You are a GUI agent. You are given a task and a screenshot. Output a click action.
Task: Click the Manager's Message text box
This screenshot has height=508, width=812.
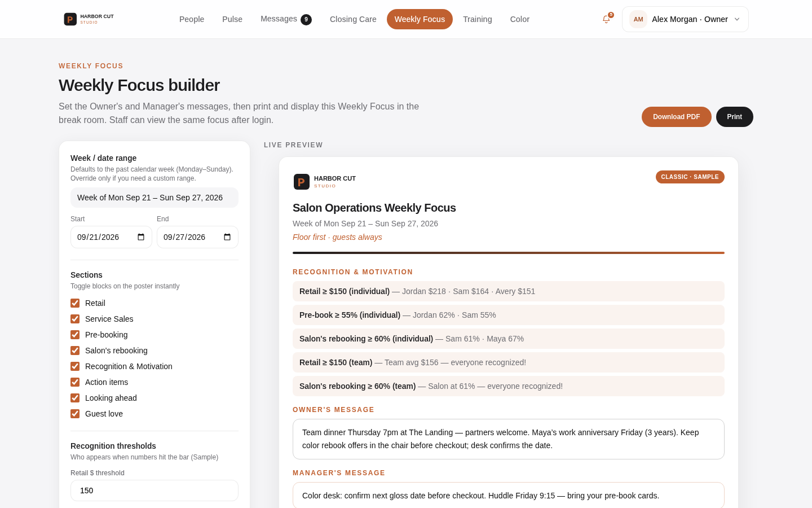tap(509, 496)
